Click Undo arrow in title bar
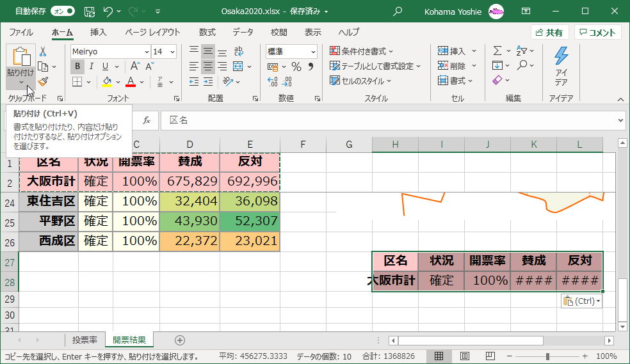 click(108, 12)
